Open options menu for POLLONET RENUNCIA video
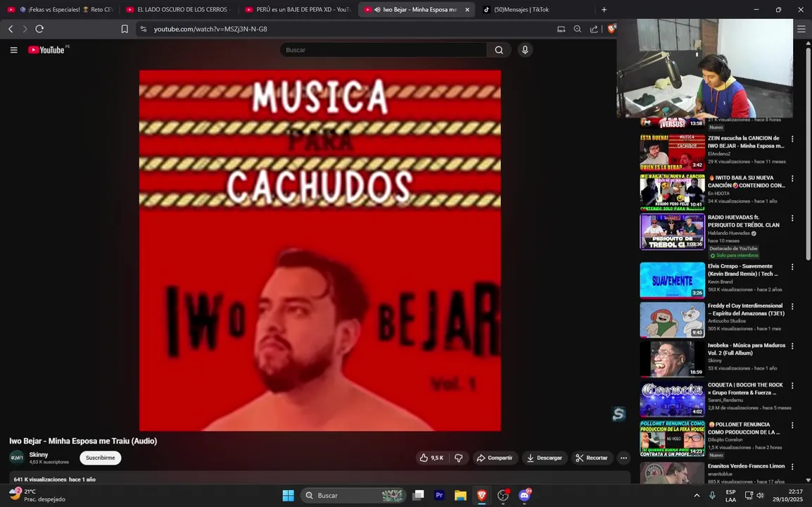Image resolution: width=812 pixels, height=507 pixels. 792,425
